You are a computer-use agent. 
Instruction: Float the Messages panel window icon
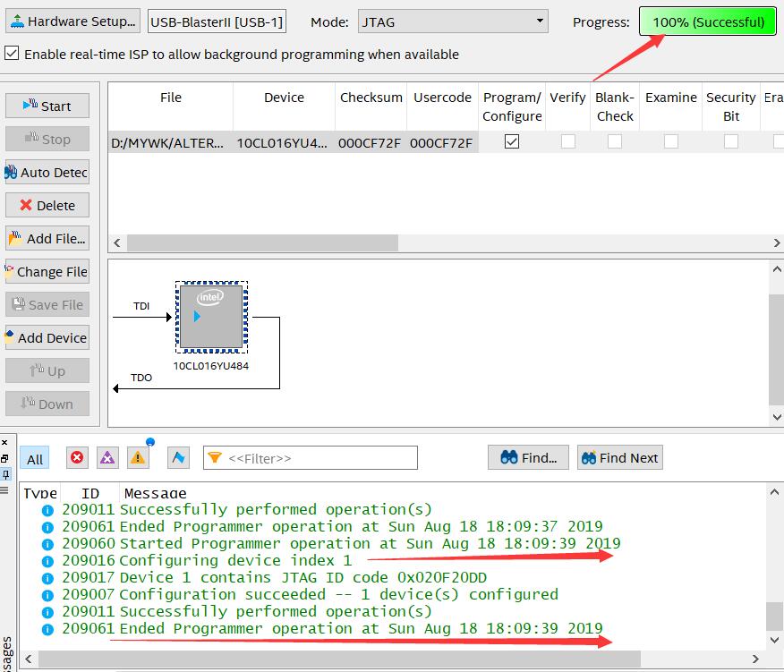click(4, 458)
